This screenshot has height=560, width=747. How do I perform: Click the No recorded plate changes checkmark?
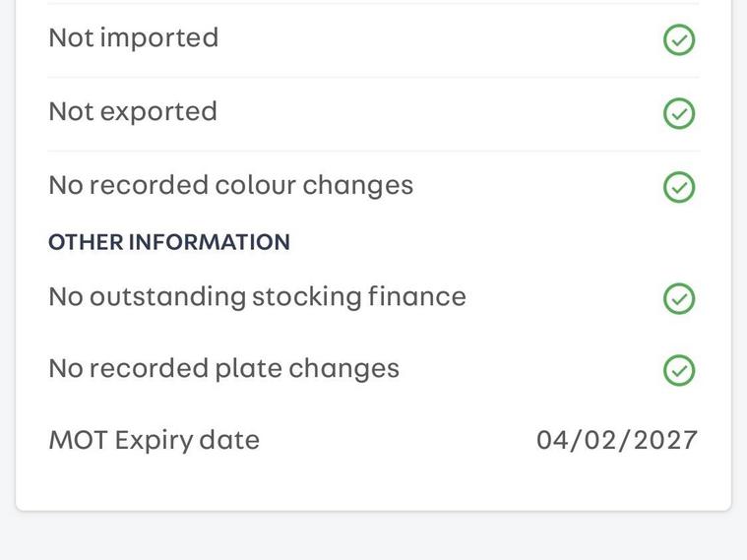679,370
